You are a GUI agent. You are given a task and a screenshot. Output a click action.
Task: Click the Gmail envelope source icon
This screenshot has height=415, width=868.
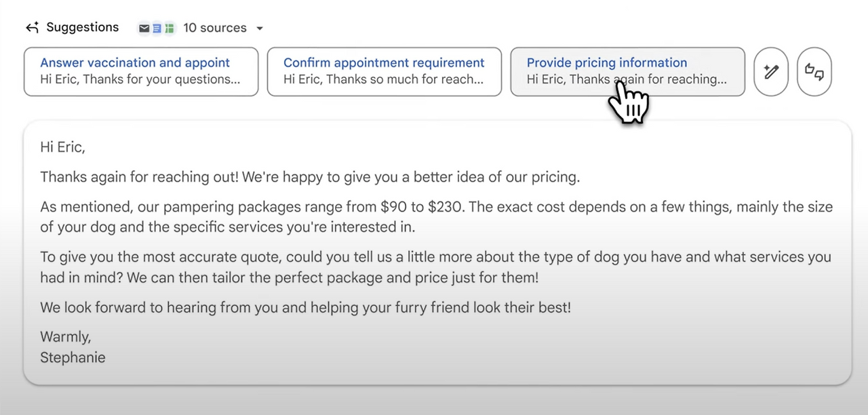144,28
